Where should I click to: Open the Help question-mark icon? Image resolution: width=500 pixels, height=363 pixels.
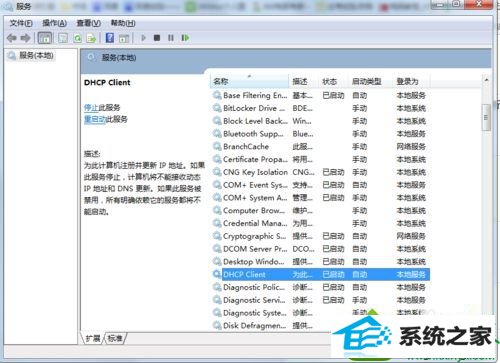click(x=110, y=38)
